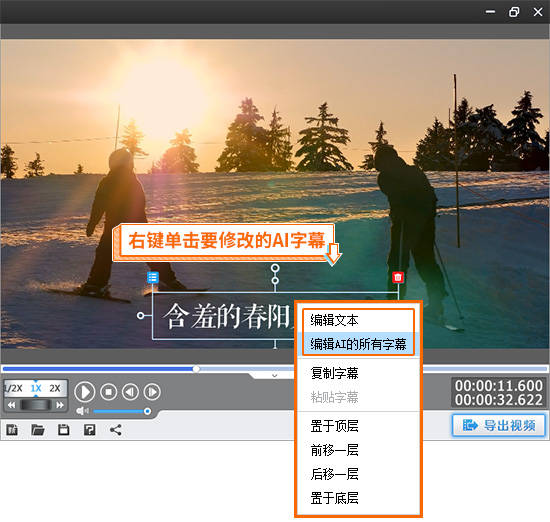Choose 前移一层 menu item

358,450
